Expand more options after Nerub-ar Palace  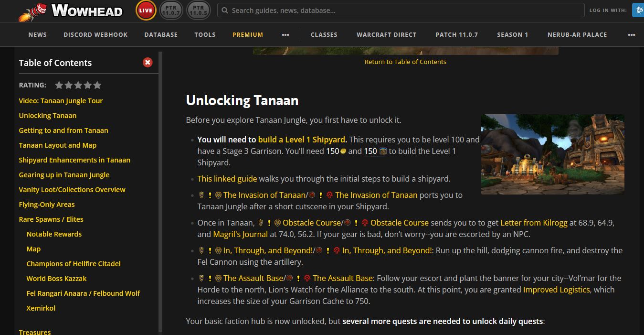[x=632, y=34]
